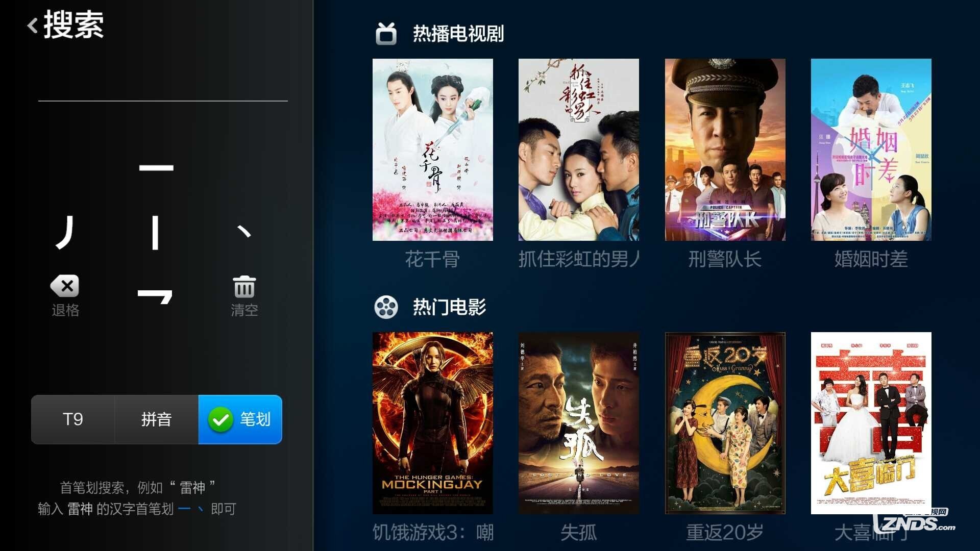Viewport: 980px width, 551px height.
Task: Tap the turning stroke ㇕ key
Action: click(155, 296)
